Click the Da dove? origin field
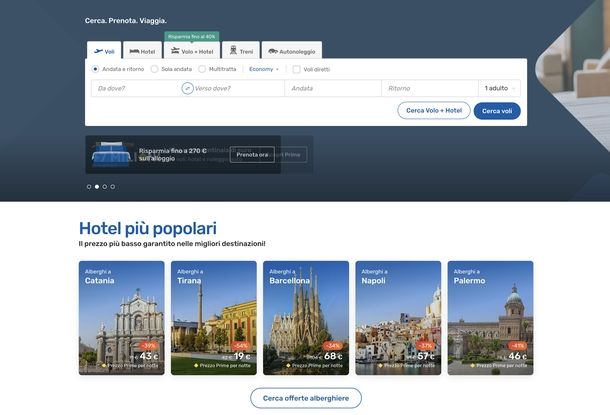The image size is (610, 415). click(135, 88)
